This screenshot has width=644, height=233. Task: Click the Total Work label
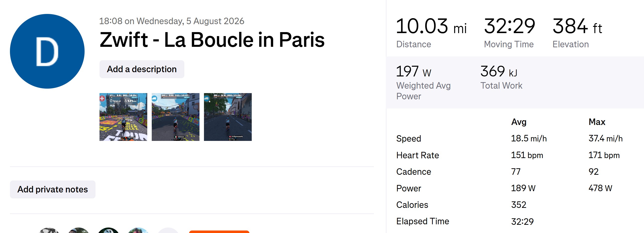coord(501,86)
